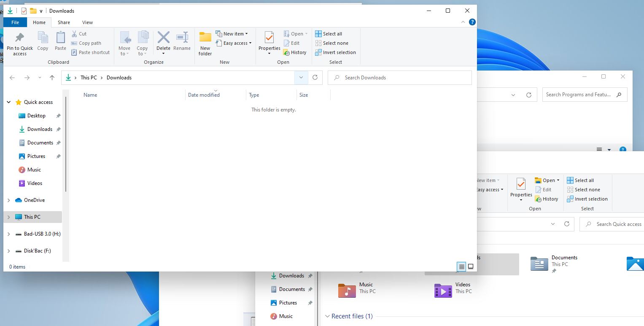
Task: Expand the OneDrive tree node
Action: 9,200
